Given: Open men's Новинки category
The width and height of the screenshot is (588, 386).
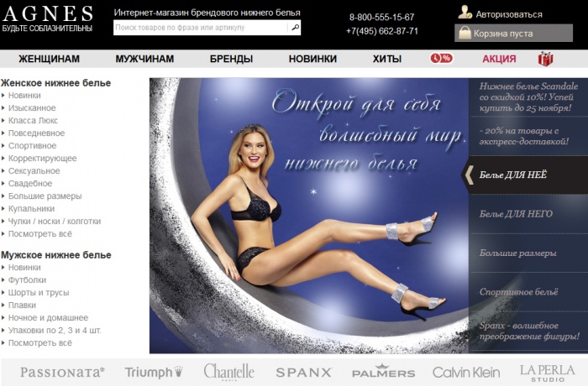Looking at the screenshot, I should [x=24, y=268].
